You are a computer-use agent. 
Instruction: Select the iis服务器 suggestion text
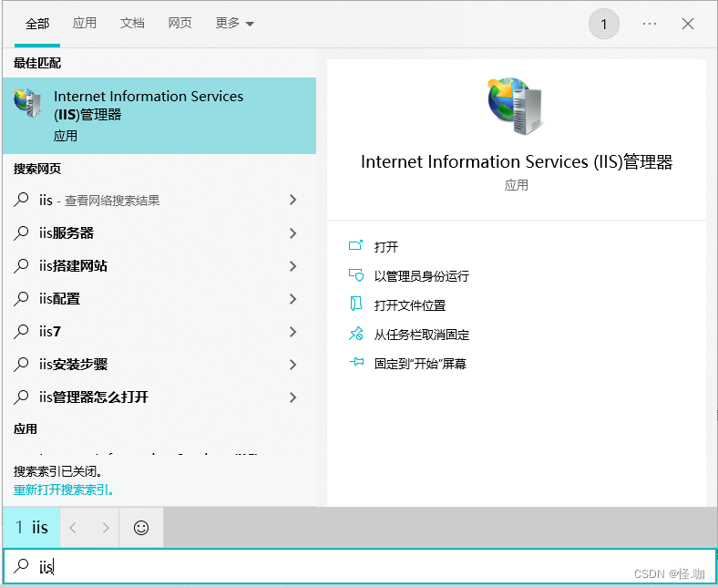[67, 232]
